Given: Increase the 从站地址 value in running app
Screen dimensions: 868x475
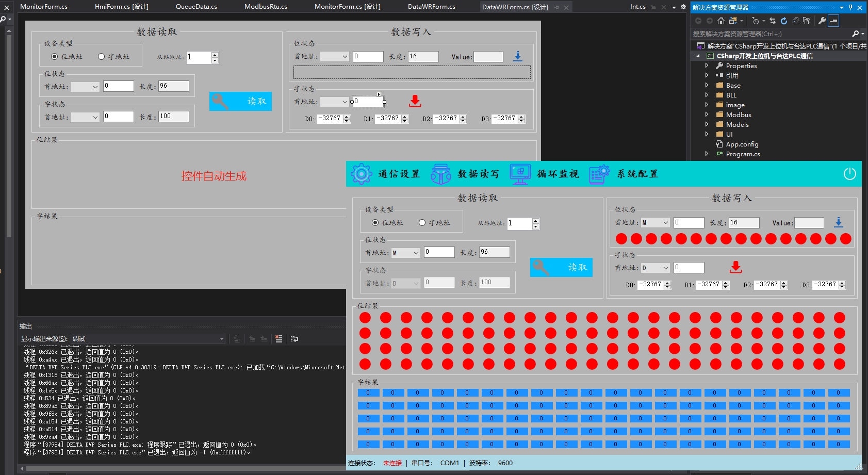Looking at the screenshot, I should (536, 221).
